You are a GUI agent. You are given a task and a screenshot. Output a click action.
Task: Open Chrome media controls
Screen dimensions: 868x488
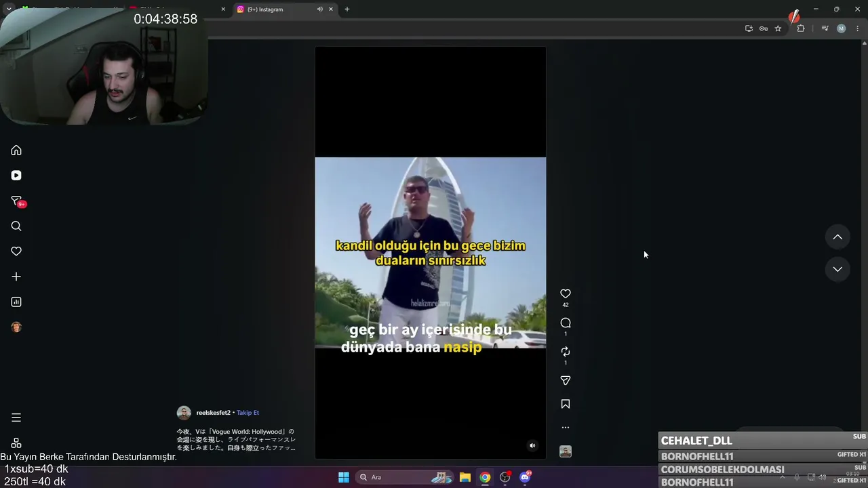825,28
